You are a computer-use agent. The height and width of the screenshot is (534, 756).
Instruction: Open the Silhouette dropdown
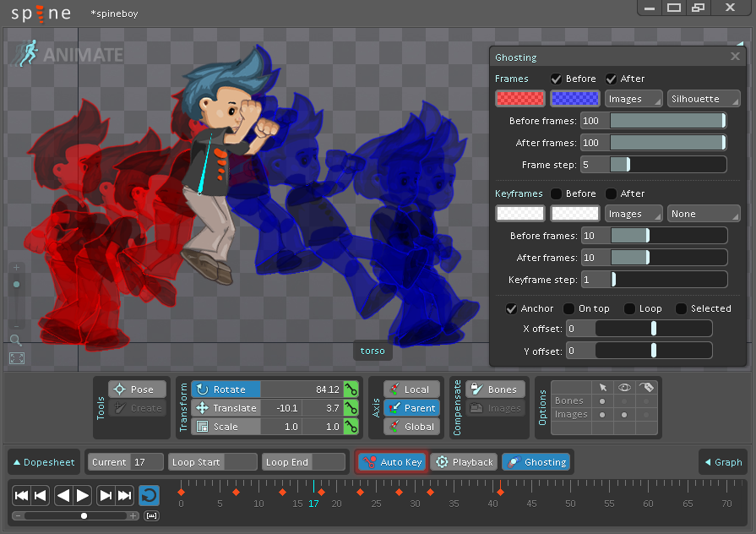pos(704,99)
